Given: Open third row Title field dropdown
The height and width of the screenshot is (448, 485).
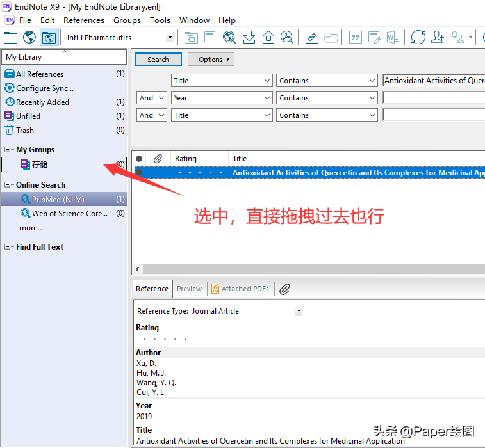Looking at the screenshot, I should pyautogui.click(x=222, y=115).
